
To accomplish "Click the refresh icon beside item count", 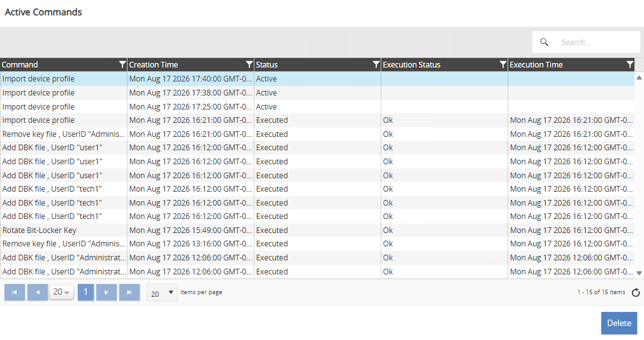I will (x=636, y=292).
